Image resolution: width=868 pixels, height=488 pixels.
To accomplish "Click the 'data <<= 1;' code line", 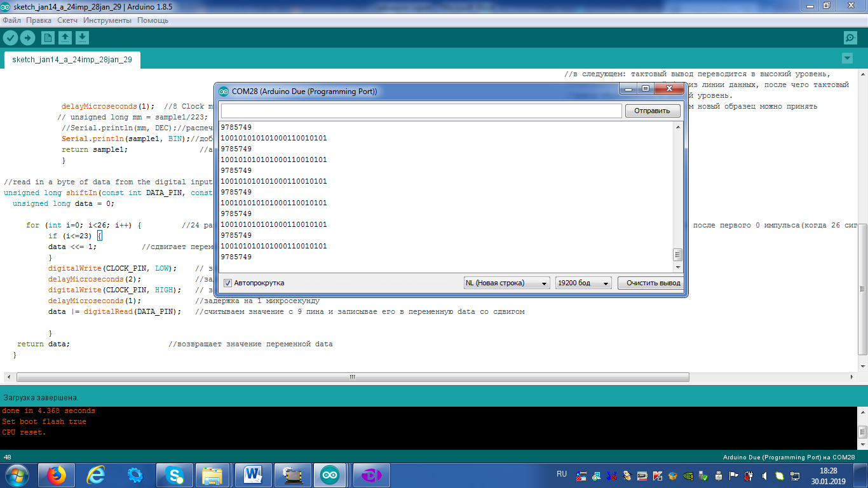I will (72, 247).
